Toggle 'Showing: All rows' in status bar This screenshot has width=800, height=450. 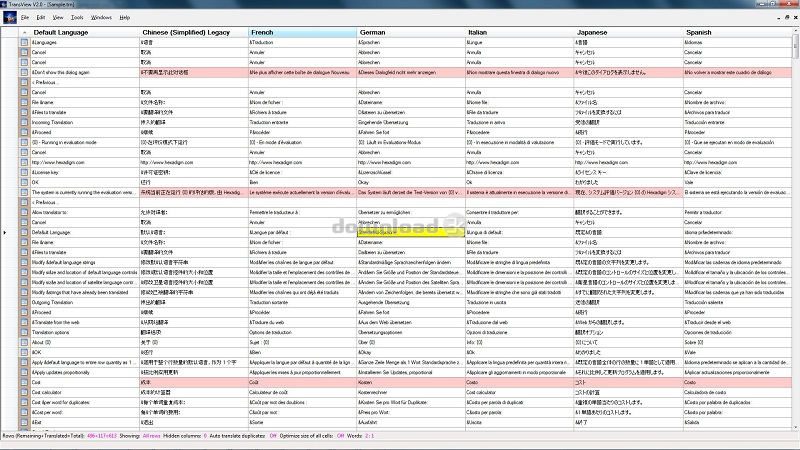coord(139,436)
